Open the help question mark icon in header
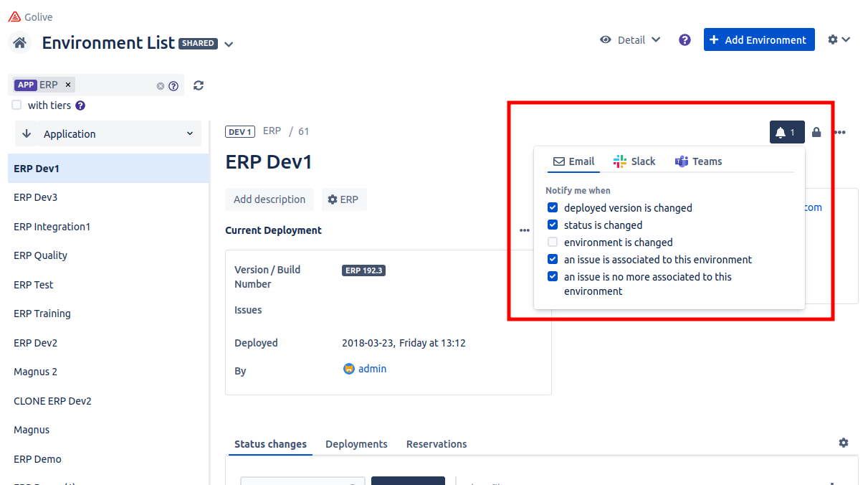The width and height of the screenshot is (868, 485). pyautogui.click(x=685, y=40)
